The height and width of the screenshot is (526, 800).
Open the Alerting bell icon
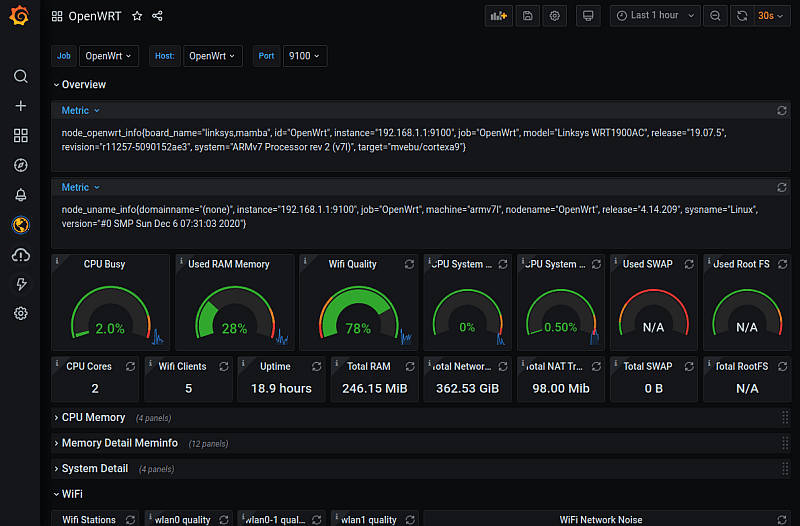click(x=20, y=195)
